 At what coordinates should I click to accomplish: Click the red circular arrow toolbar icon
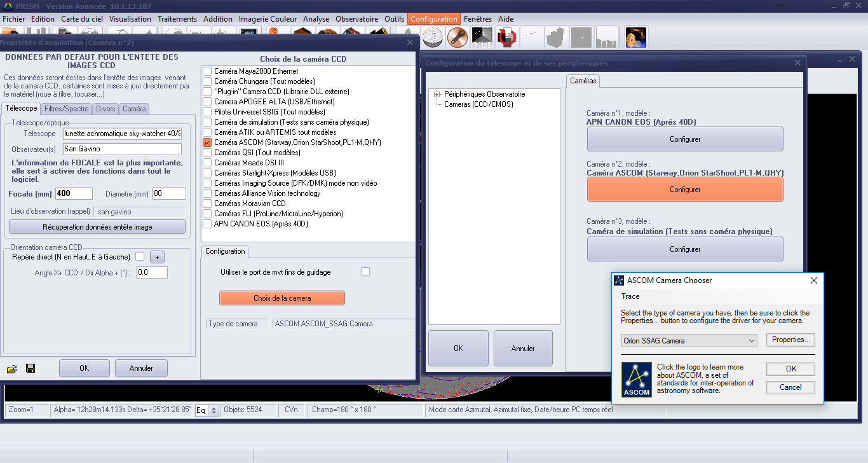[x=506, y=38]
